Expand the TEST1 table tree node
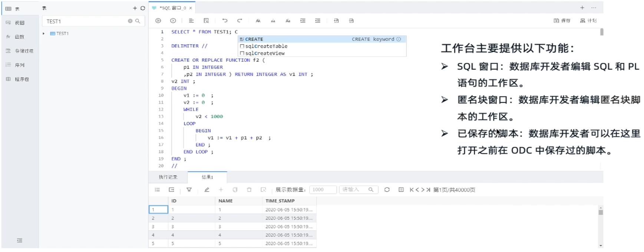The height and width of the screenshot is (252, 644). point(44,34)
